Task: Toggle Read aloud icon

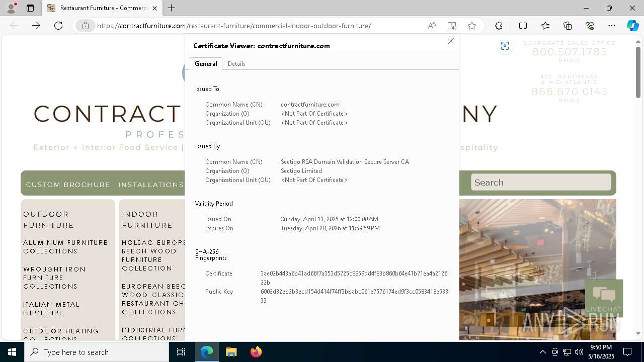Action: 432,26
